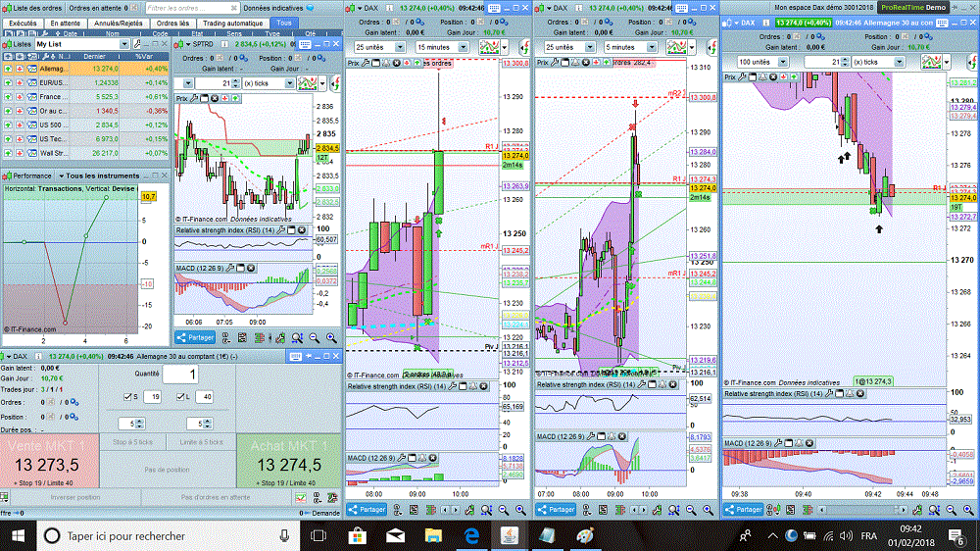
Task: Click the Vente MKT 1 sell button
Action: pyautogui.click(x=49, y=461)
